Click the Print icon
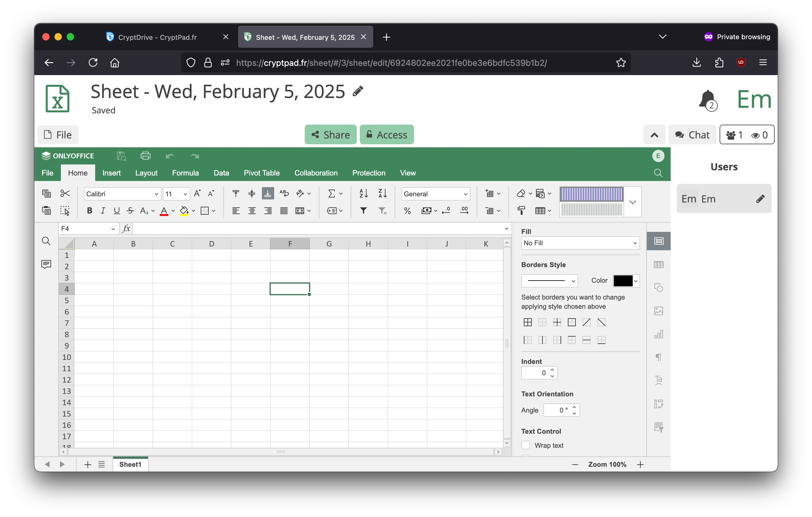This screenshot has height=517, width=812. click(x=145, y=156)
